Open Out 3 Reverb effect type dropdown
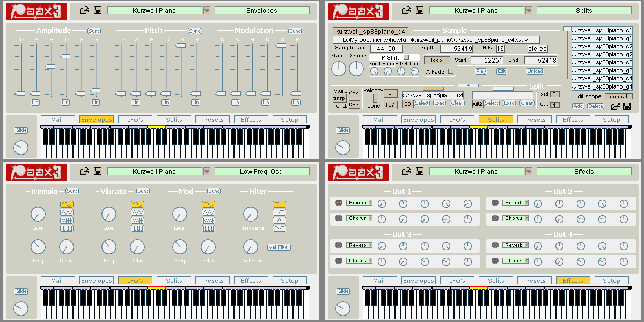This screenshot has width=644, height=322. pyautogui.click(x=370, y=245)
